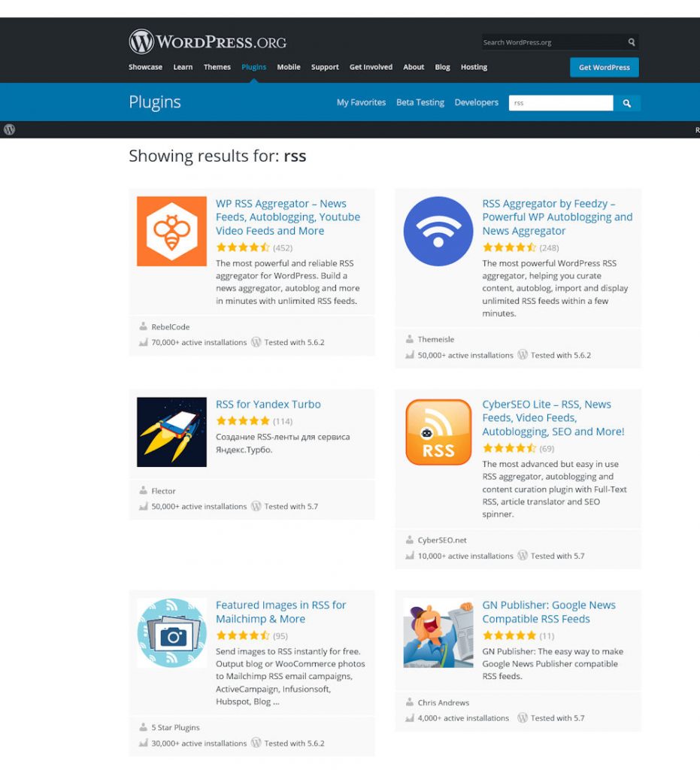Screen dimensions: 700x770
Task: Click the Chris Andrews author name
Action: click(444, 703)
